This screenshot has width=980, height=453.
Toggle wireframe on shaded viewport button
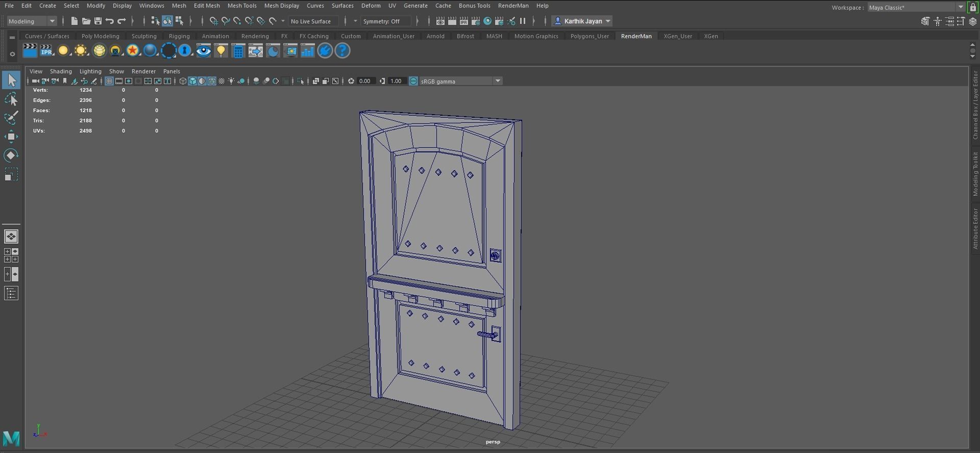(x=212, y=81)
